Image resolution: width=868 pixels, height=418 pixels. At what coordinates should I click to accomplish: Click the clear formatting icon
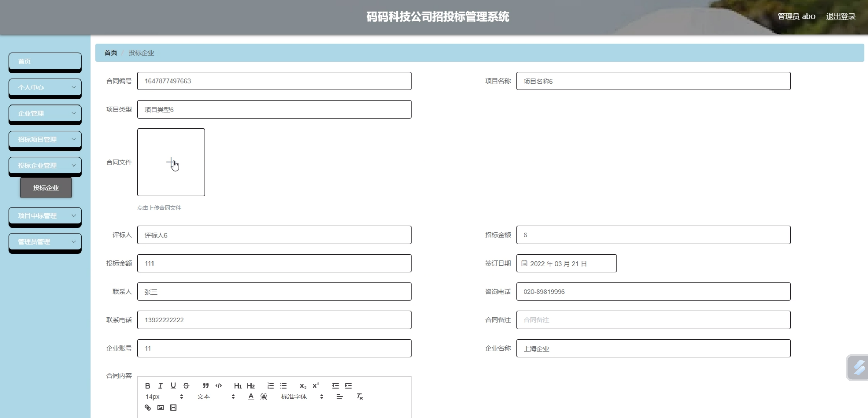[x=359, y=397]
